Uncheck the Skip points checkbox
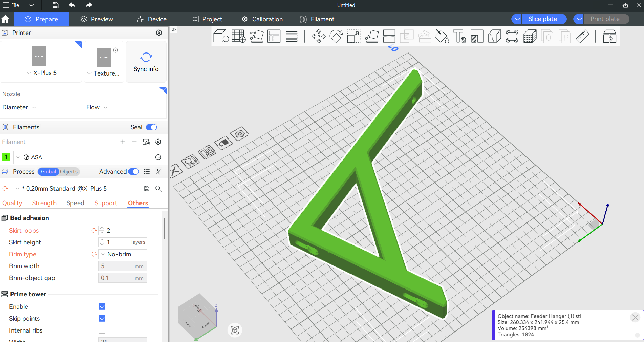The image size is (644, 342). [102, 318]
